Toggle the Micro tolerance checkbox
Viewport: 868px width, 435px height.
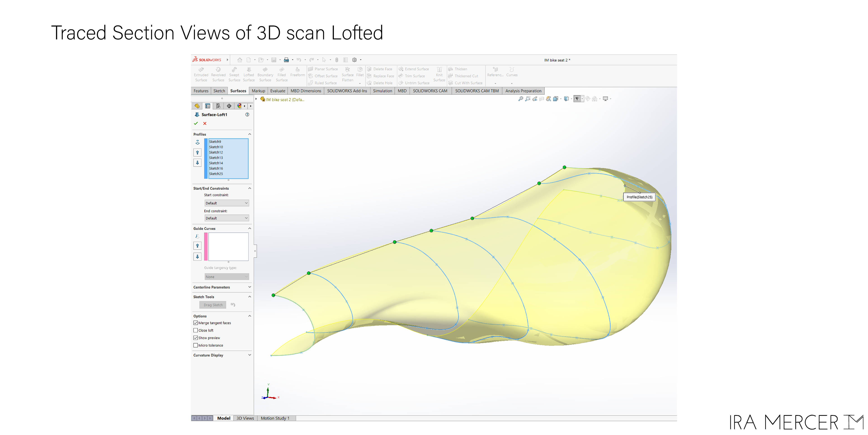tap(196, 345)
